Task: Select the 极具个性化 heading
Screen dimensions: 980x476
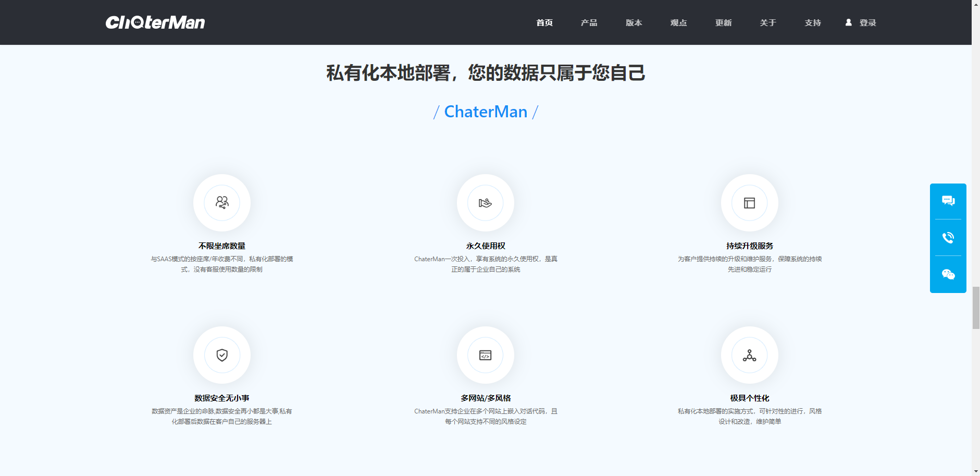Action: click(750, 398)
